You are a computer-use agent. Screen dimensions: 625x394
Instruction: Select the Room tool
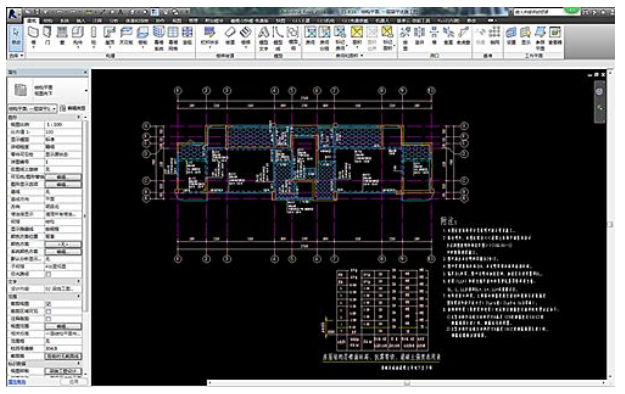tap(310, 35)
